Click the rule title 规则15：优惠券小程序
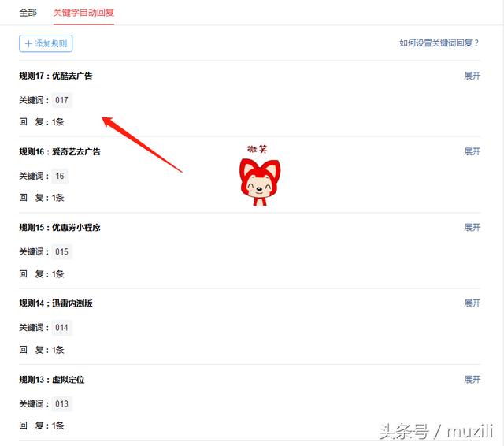Screen dimensions: 504x446 (60, 228)
